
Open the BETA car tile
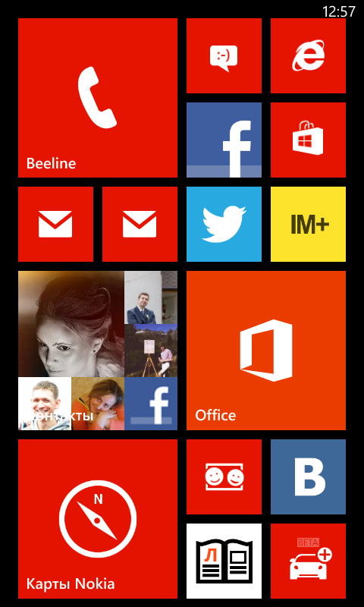pos(308,561)
